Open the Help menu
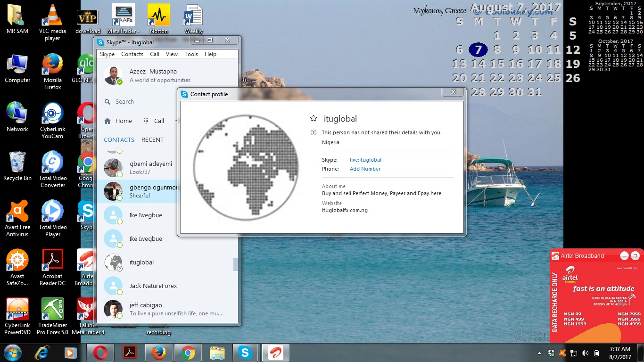 (x=210, y=54)
